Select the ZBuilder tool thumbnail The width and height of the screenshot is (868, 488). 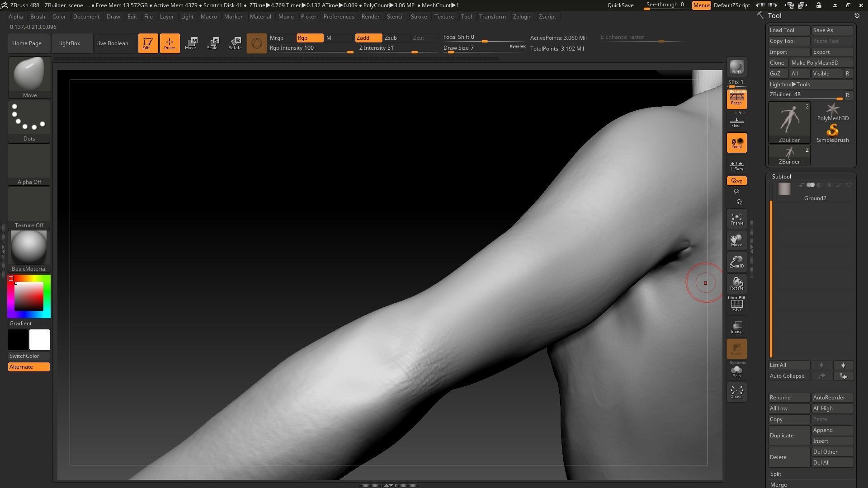click(x=789, y=122)
